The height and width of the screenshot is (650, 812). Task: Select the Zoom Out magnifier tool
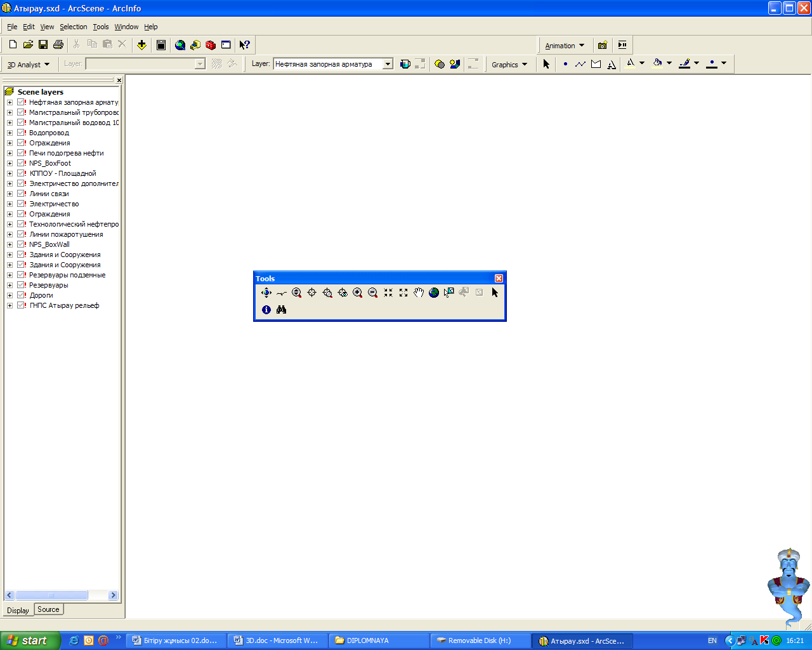[373, 293]
